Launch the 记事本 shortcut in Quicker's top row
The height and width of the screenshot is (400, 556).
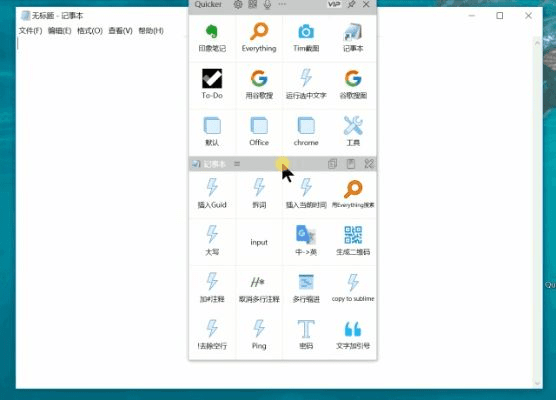click(x=353, y=38)
